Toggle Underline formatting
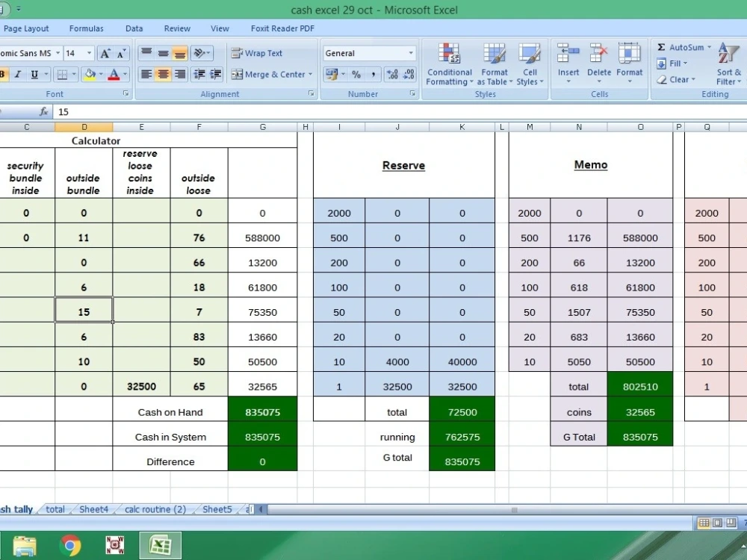Image resolution: width=747 pixels, height=560 pixels. coord(34,74)
